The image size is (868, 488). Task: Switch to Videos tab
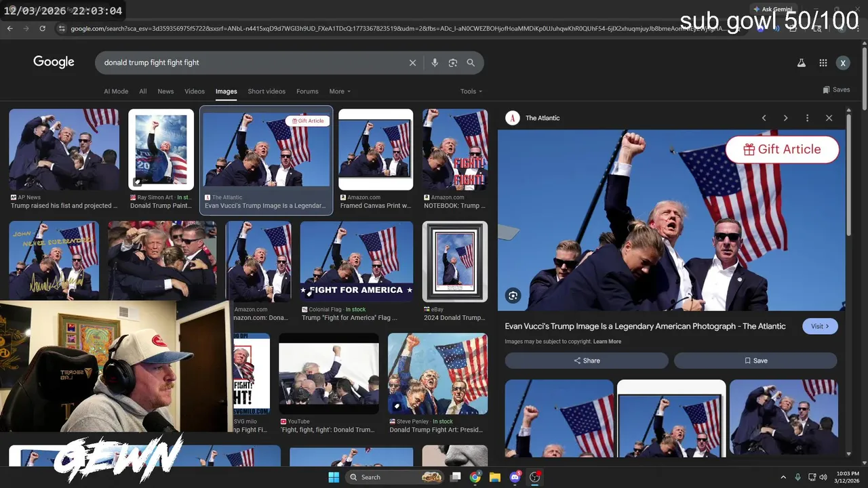coord(195,91)
